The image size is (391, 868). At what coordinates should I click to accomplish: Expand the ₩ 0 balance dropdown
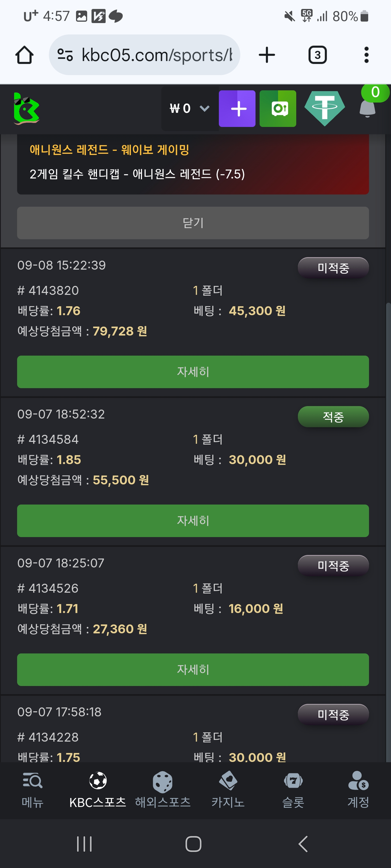190,108
